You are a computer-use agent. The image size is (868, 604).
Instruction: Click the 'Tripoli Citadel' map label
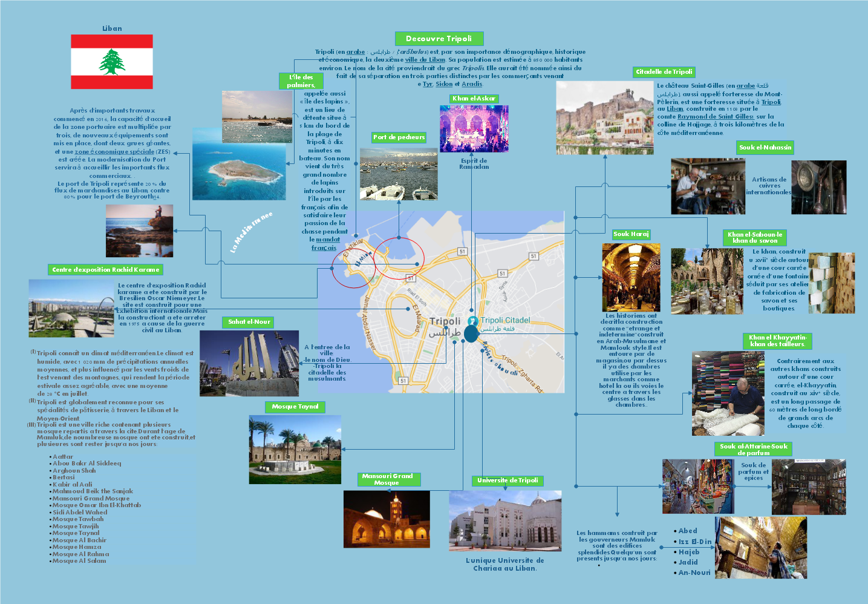coord(506,320)
